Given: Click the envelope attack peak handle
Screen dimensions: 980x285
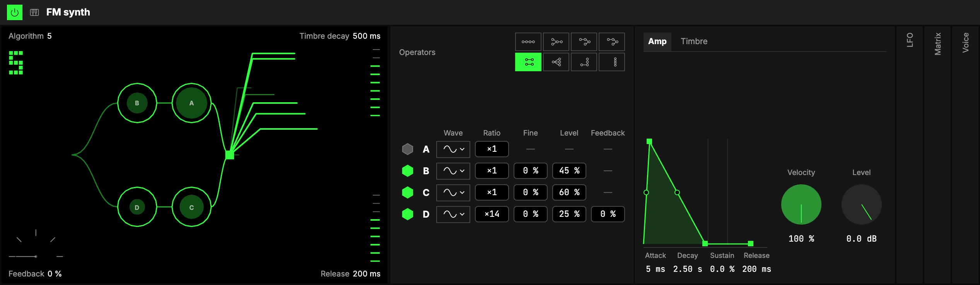Looking at the screenshot, I should (x=649, y=141).
